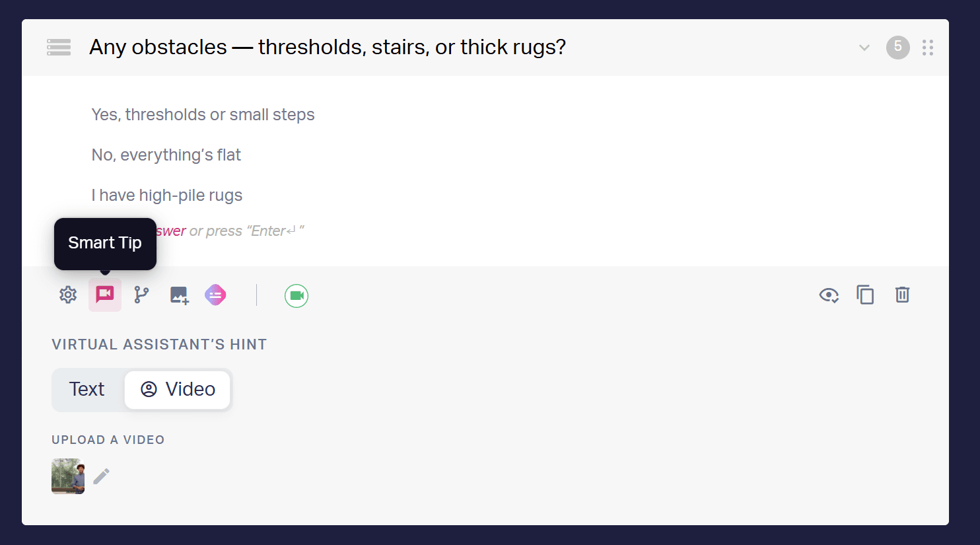
Task: Select "Yes, thresholds or small steps" answer
Action: pos(203,114)
